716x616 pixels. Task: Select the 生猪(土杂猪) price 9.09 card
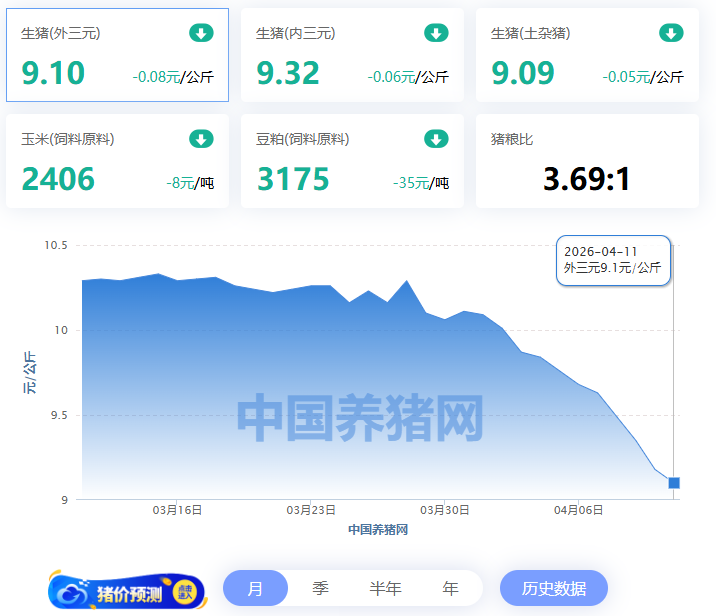click(587, 56)
